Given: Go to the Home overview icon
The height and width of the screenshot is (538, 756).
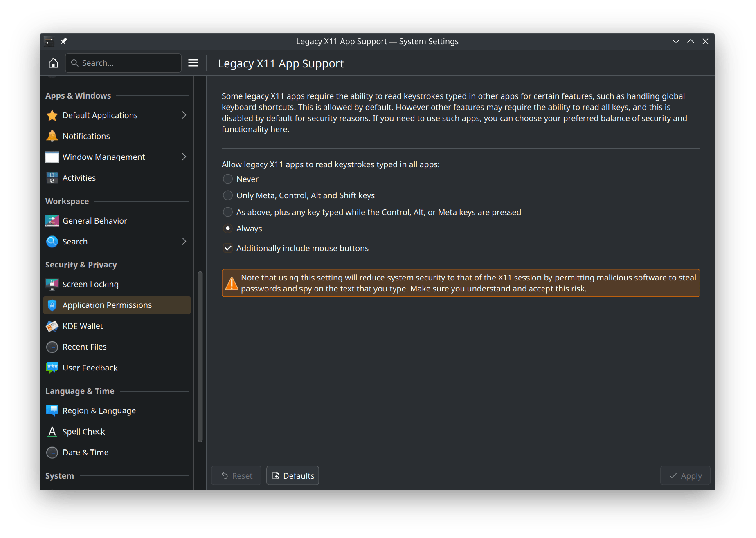Looking at the screenshot, I should point(53,63).
